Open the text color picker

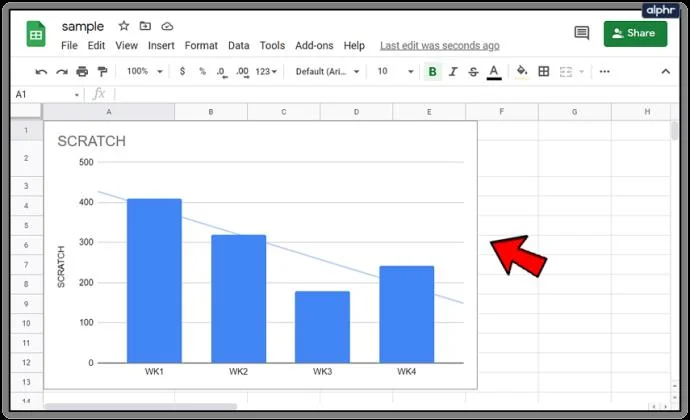(x=494, y=72)
